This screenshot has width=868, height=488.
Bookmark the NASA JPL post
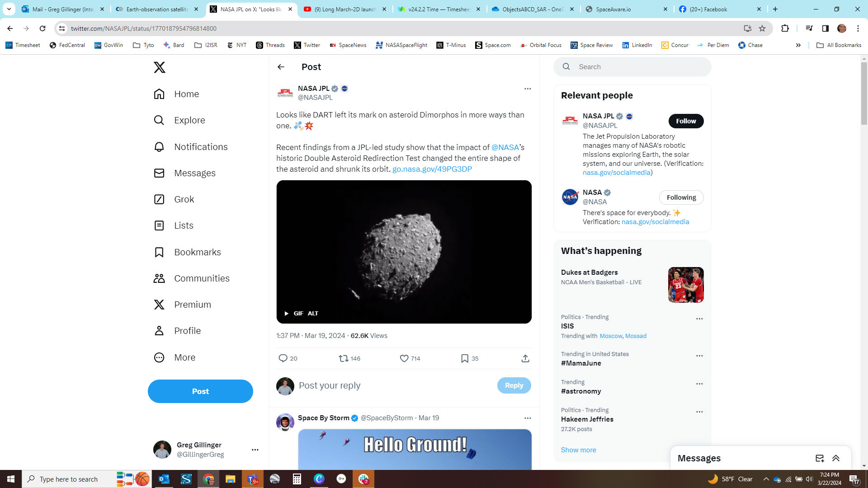click(470, 358)
